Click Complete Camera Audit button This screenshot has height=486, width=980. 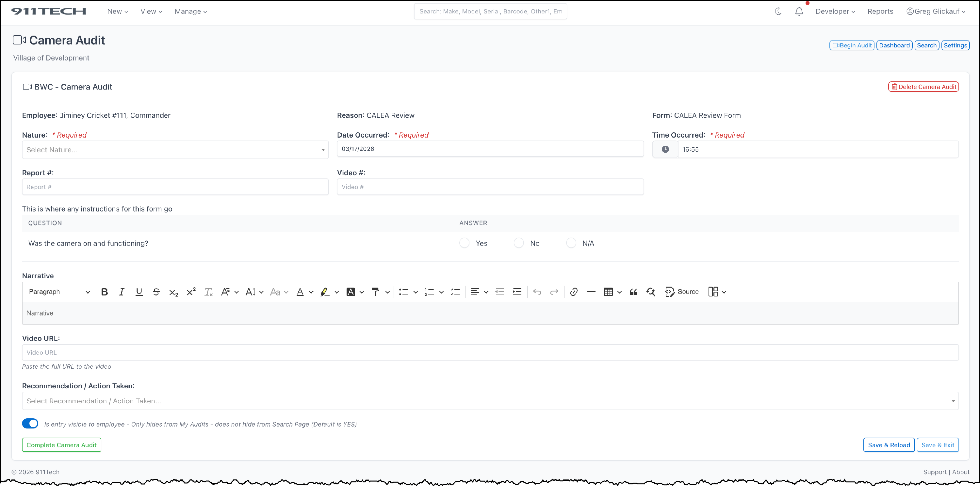[x=62, y=445]
